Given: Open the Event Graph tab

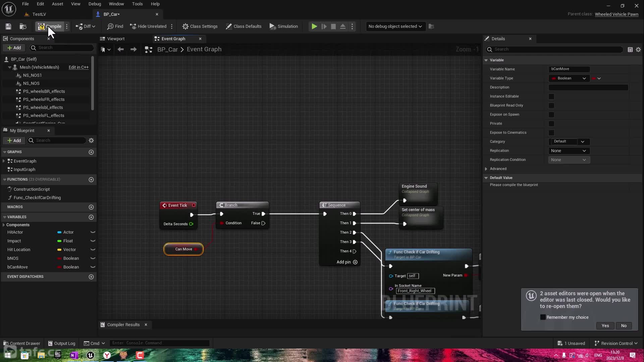Looking at the screenshot, I should tap(173, 39).
